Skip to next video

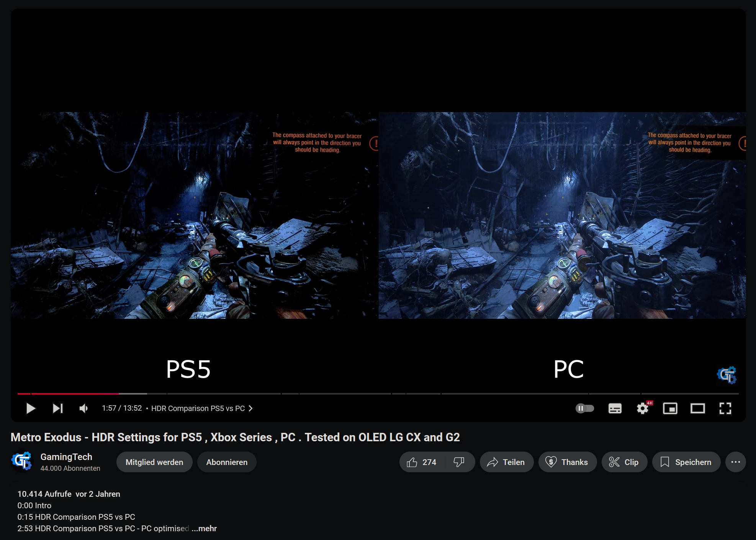[57, 408]
